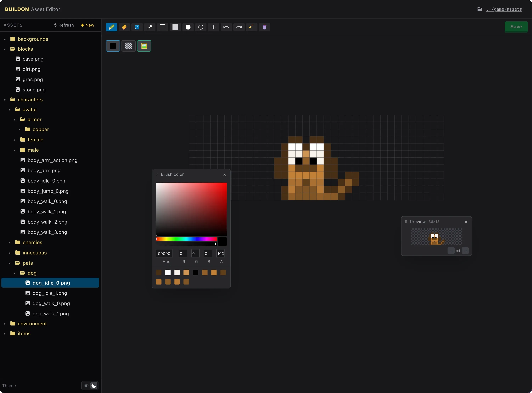Decrease preview zoom with minus button

451,251
